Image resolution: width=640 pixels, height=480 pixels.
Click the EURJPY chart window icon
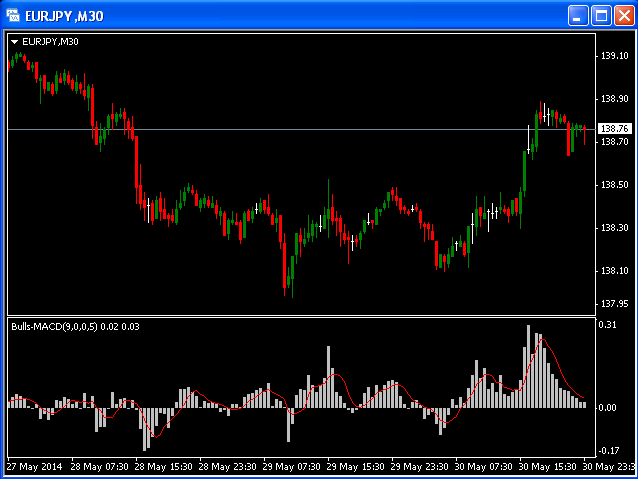coord(13,16)
